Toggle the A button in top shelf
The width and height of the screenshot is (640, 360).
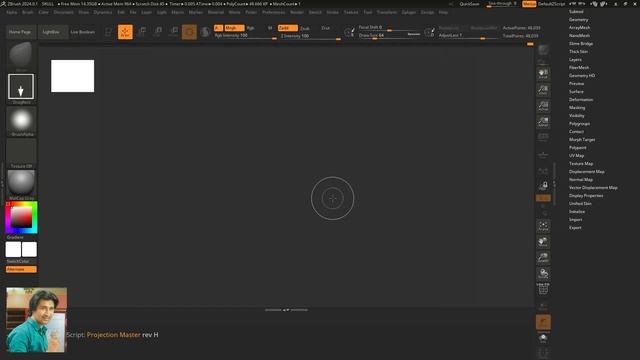coord(218,28)
